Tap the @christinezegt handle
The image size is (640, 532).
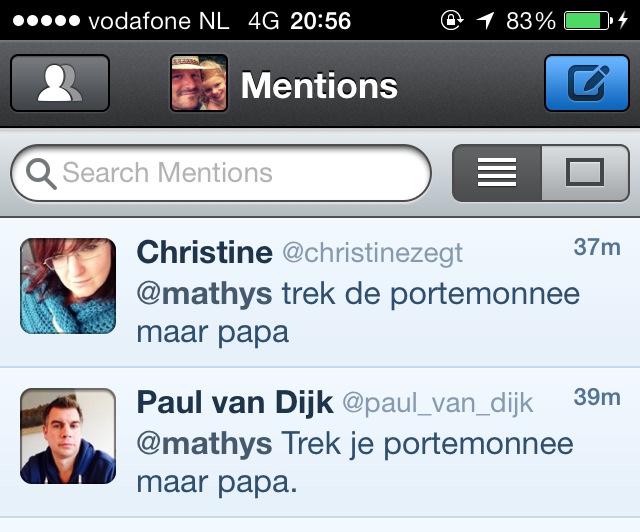(x=372, y=254)
